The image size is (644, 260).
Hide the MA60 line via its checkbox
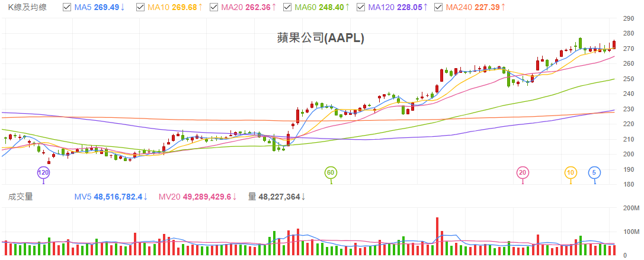pos(287,8)
